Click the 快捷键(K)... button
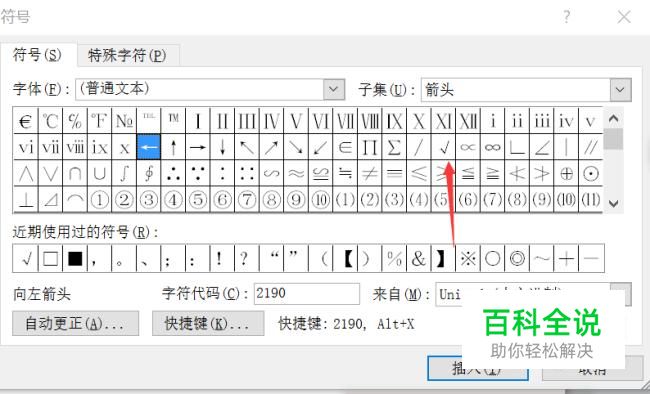 click(208, 323)
